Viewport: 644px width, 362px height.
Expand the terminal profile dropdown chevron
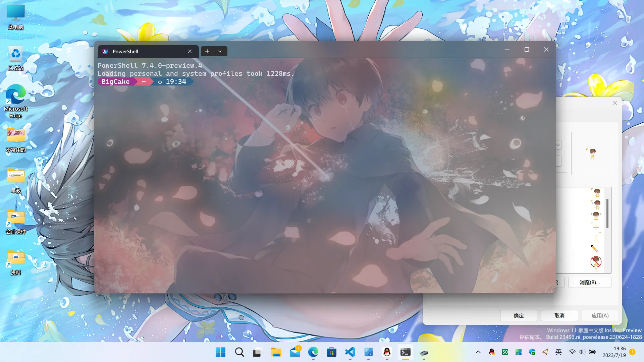pos(220,51)
